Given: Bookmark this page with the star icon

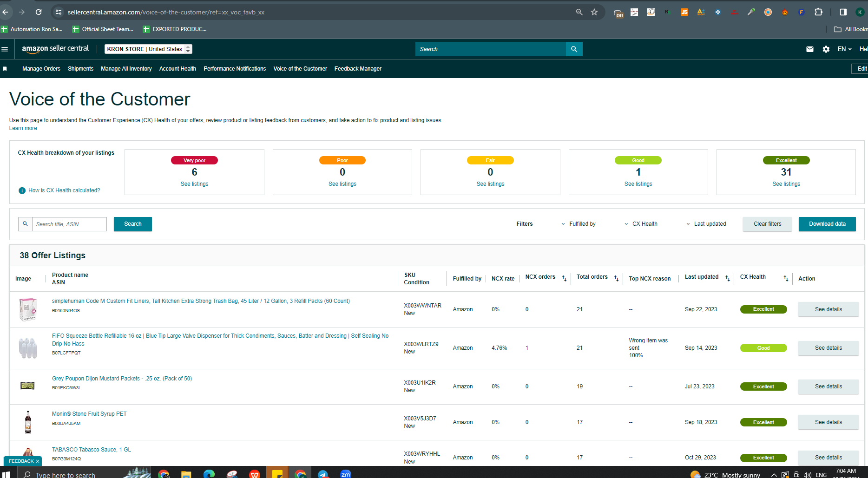Looking at the screenshot, I should (594, 12).
